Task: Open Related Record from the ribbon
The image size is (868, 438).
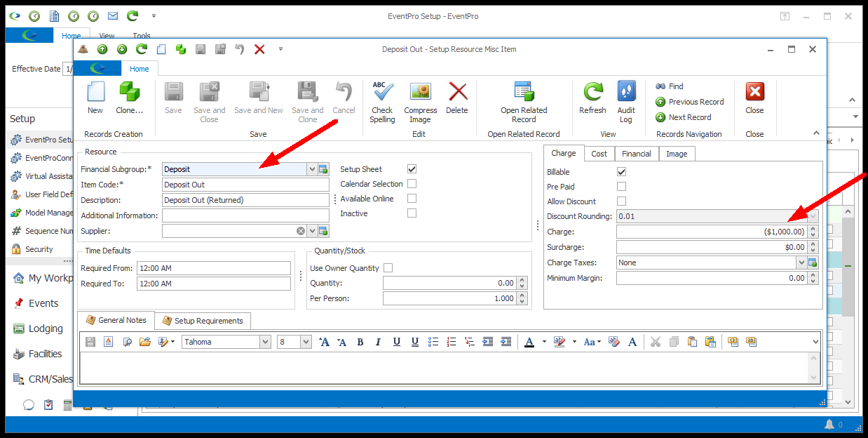Action: (x=524, y=102)
